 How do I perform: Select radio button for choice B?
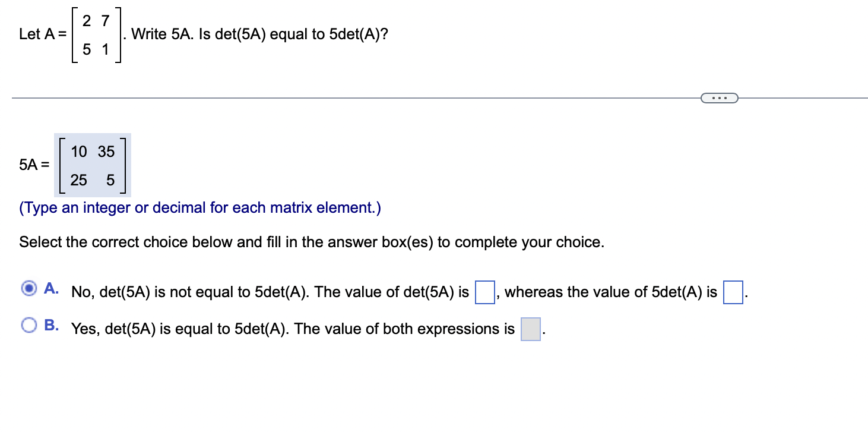(x=28, y=324)
